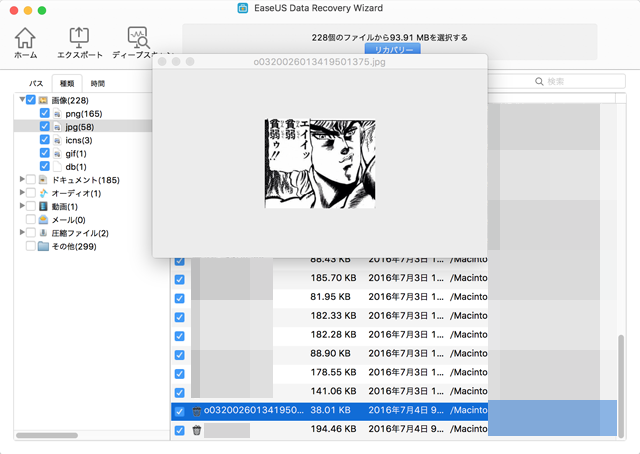640x454 pixels.
Task: Select png(165) in the type tree
Action: click(x=84, y=114)
